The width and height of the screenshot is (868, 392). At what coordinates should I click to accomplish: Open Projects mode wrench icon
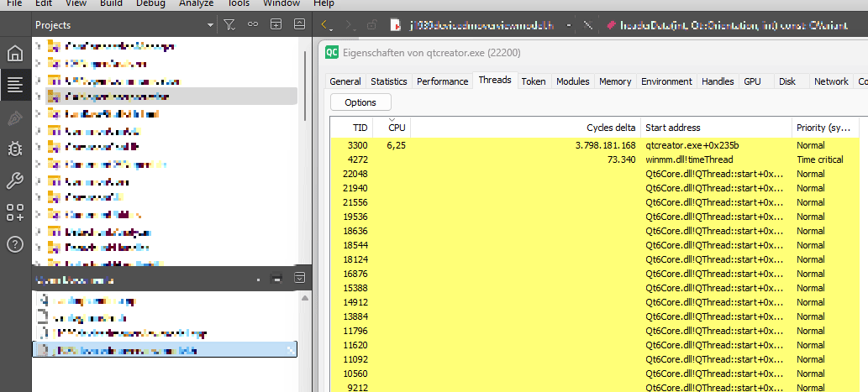(x=14, y=180)
